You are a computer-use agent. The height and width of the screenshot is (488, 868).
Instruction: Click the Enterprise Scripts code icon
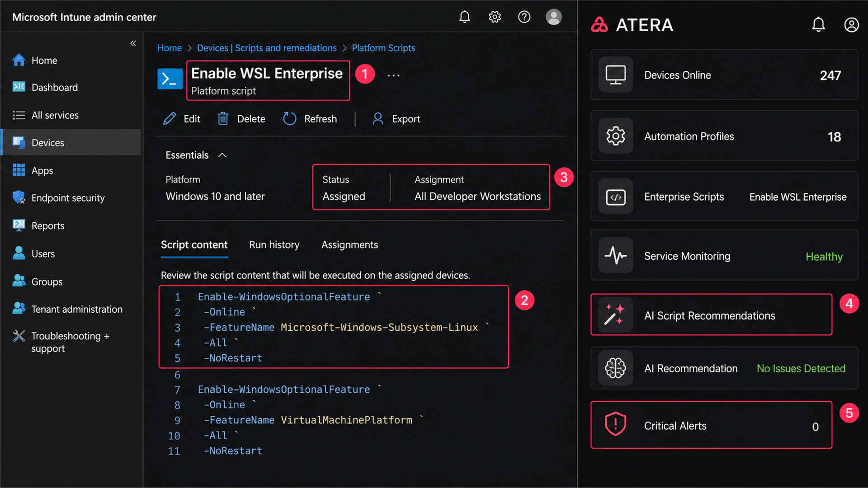click(x=616, y=197)
